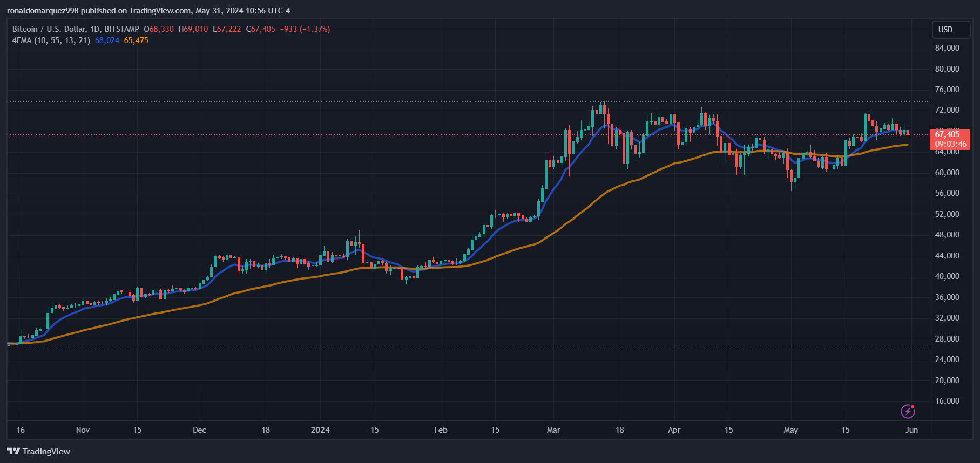Click the 32,000 price axis label

click(947, 318)
